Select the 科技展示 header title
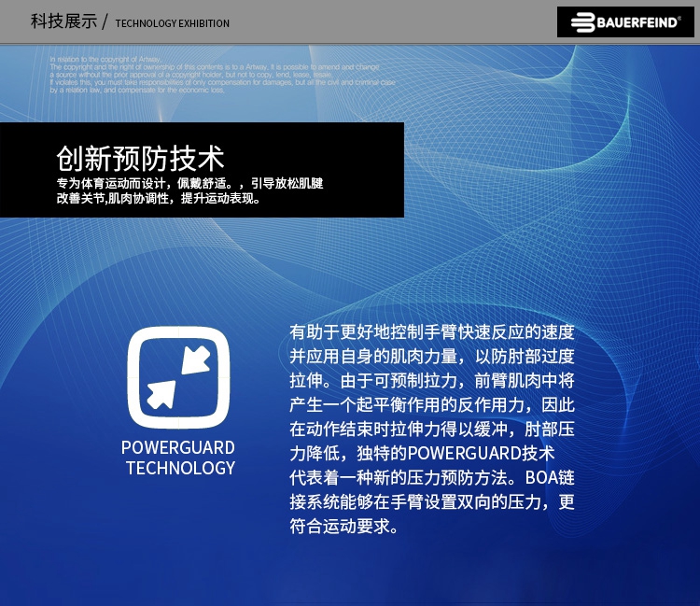This screenshot has width=700, height=606. tap(63, 21)
